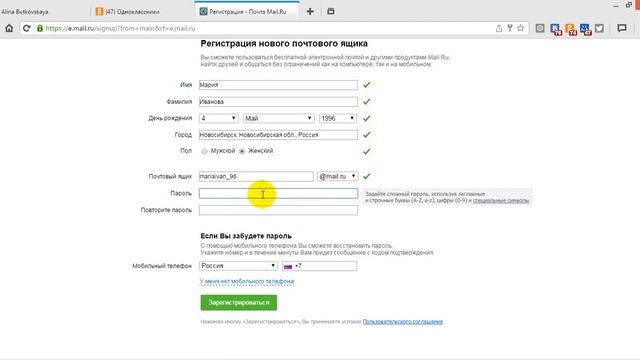This screenshot has width=640, height=360.
Task: Open the gray round extension icon
Action: [540, 28]
